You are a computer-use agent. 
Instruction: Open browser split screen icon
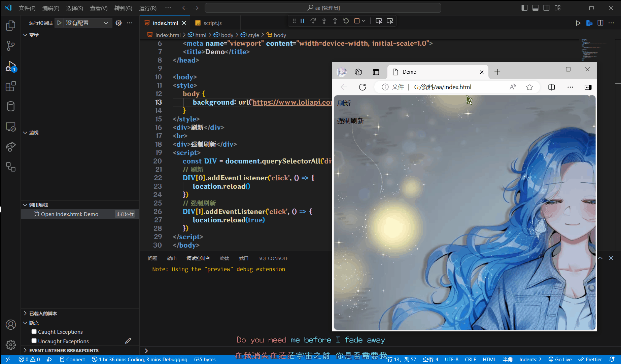552,87
